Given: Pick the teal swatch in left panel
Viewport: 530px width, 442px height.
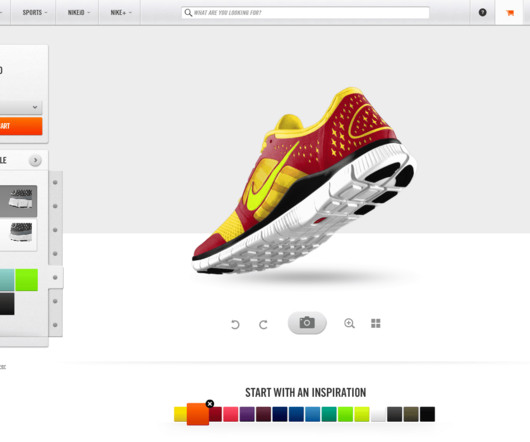Looking at the screenshot, I should click(7, 280).
